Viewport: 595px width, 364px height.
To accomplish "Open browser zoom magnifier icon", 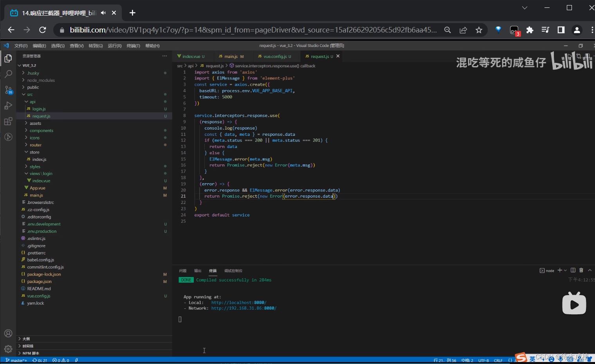I will (x=447, y=30).
